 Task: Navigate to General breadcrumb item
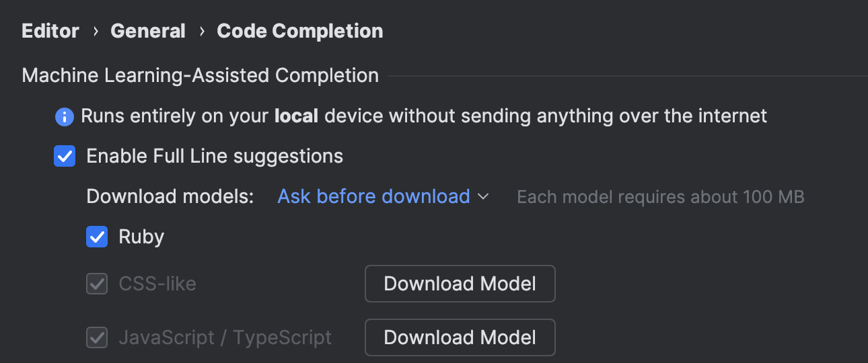point(148,32)
